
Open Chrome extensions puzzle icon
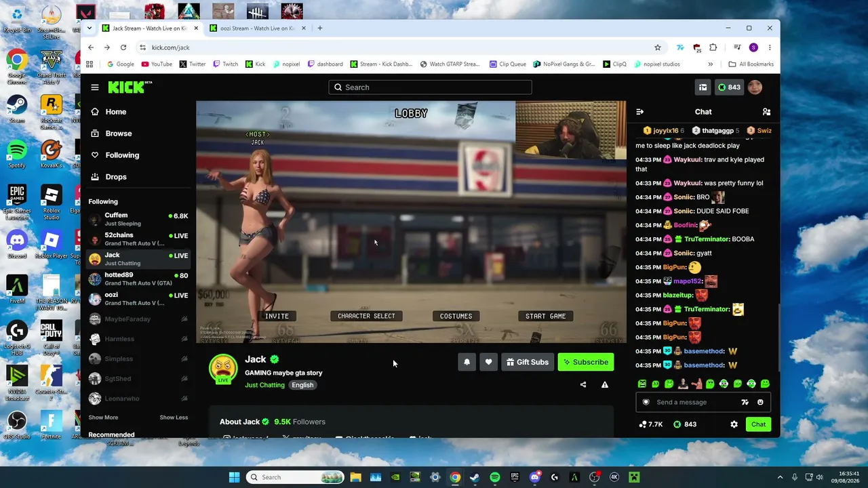tap(713, 47)
